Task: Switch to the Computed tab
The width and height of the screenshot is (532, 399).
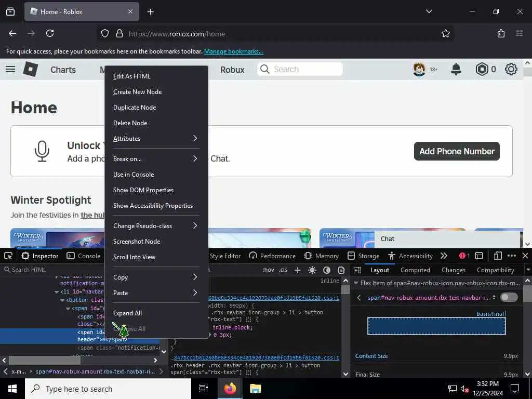Action: 415,270
